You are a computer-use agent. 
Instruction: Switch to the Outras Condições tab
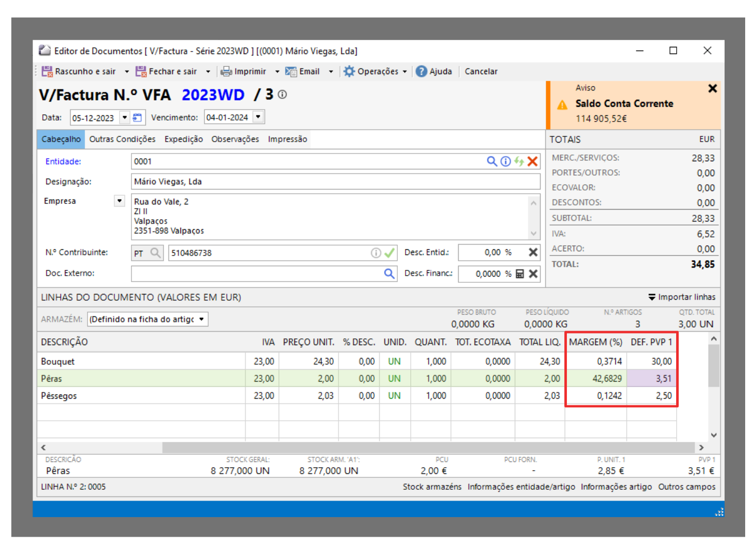coord(122,139)
